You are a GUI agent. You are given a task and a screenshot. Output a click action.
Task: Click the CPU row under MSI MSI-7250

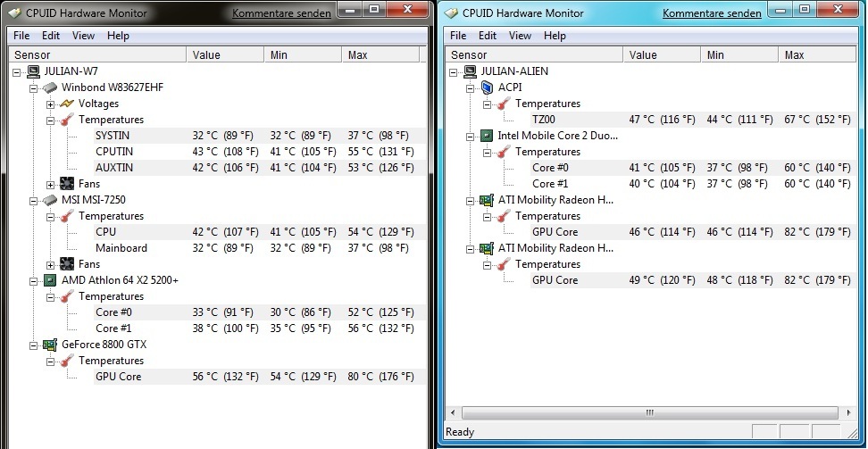(260, 232)
